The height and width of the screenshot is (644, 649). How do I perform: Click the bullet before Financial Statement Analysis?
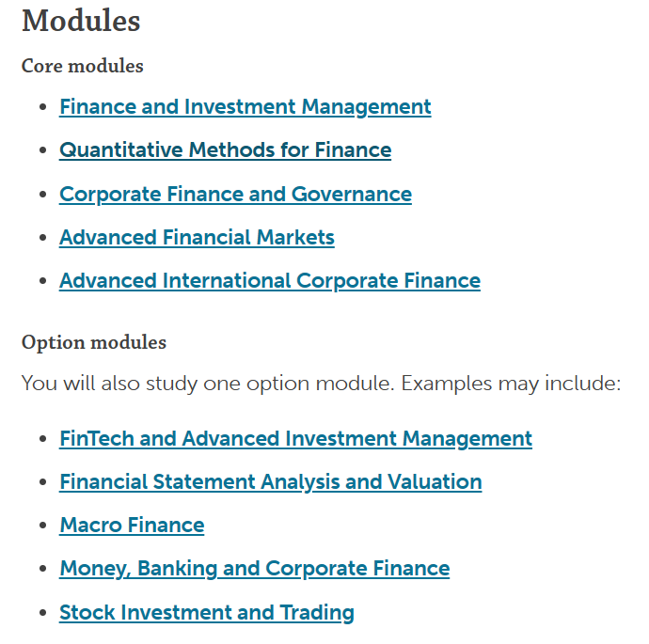point(42,482)
